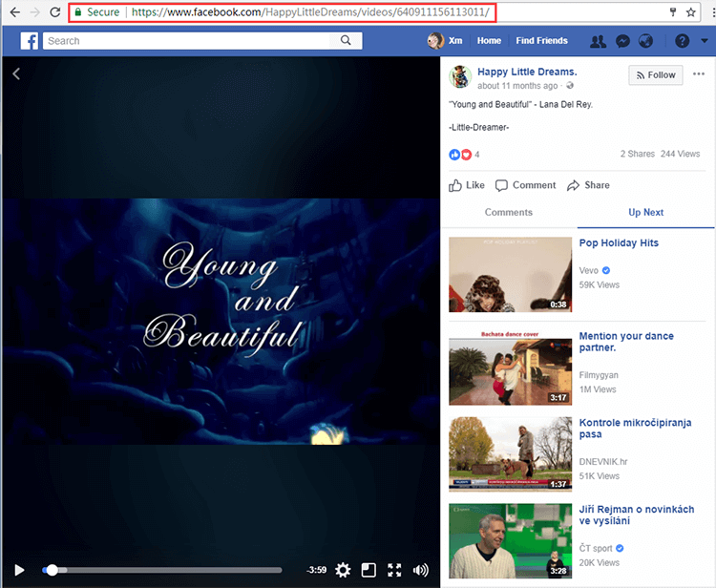The width and height of the screenshot is (716, 588).
Task: Open the public audience globe icon
Action: [569, 85]
